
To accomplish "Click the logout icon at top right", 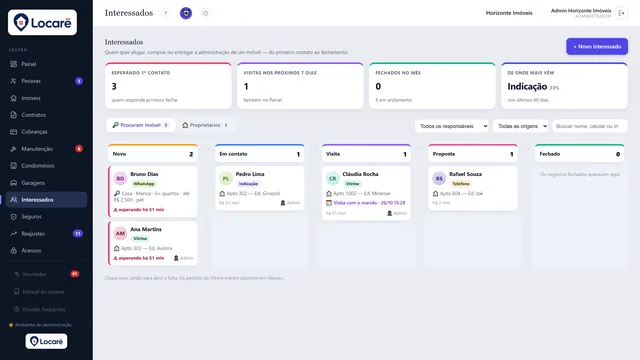I will 622,13.
